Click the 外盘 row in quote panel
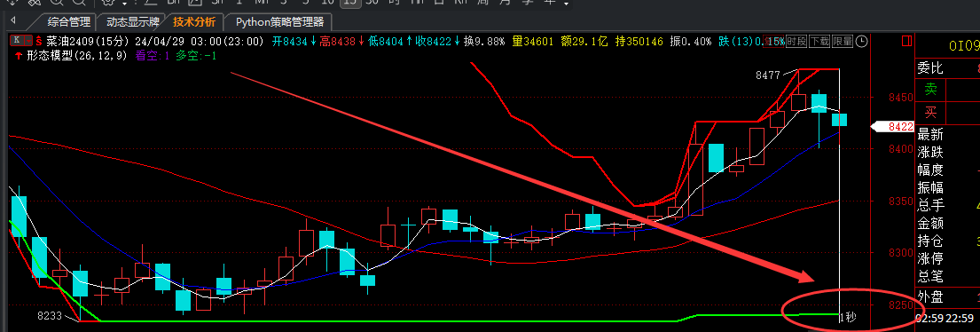This screenshot has height=332, width=980. [947, 296]
